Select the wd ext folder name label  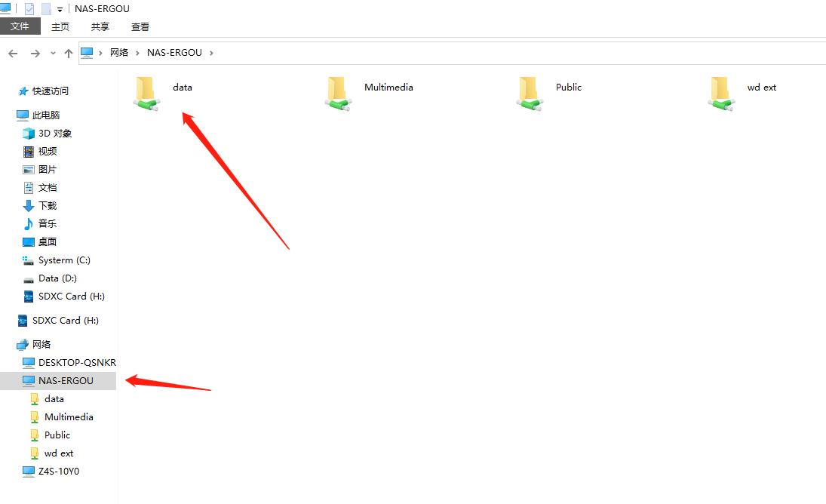762,88
